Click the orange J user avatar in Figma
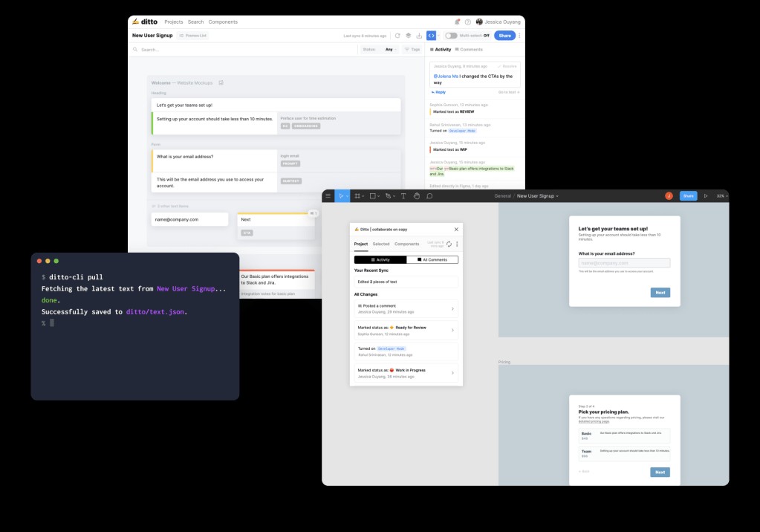Viewport: 760px width, 532px height. coord(669,196)
